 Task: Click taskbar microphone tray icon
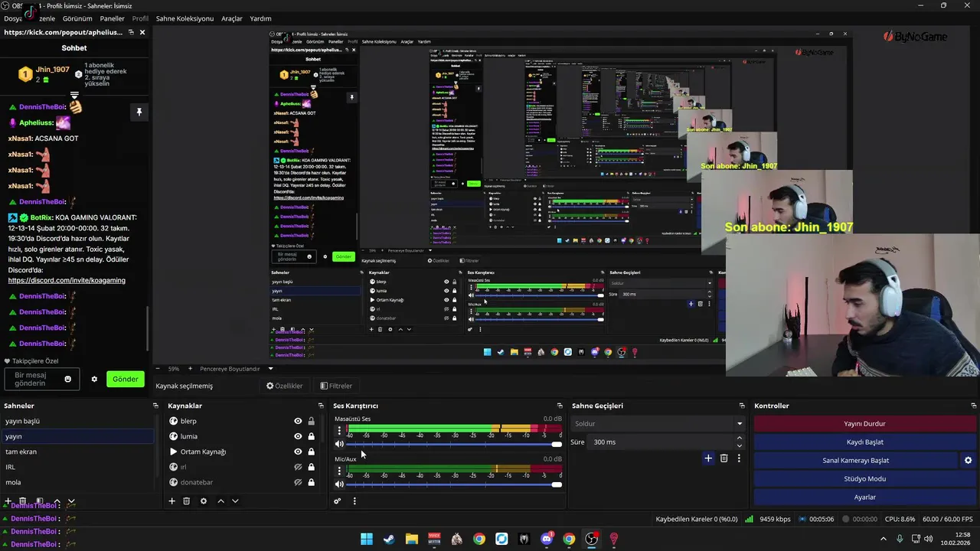(900, 539)
